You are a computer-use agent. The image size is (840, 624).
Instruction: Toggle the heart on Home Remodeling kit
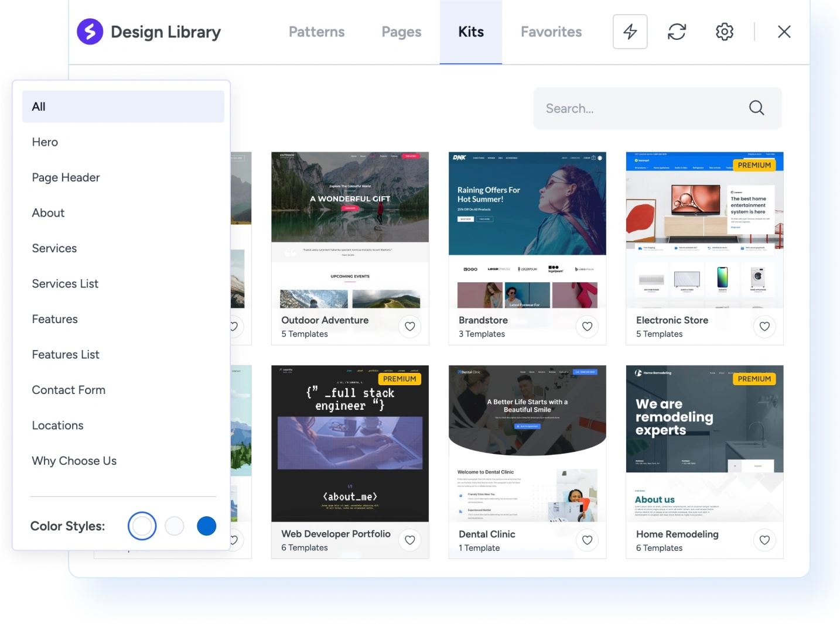click(x=764, y=540)
